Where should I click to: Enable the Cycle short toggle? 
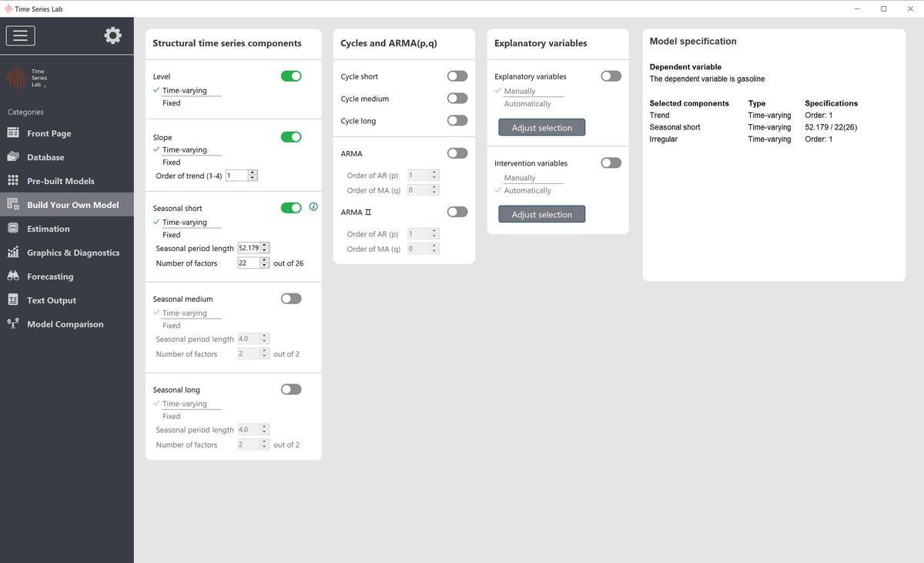pos(457,76)
